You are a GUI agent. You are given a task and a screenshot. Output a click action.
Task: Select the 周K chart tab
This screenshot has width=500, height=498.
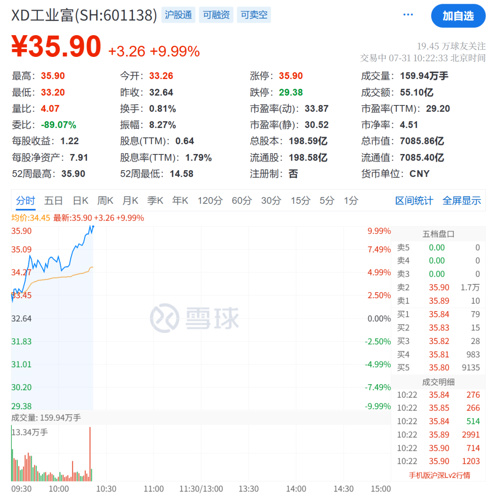tap(105, 201)
